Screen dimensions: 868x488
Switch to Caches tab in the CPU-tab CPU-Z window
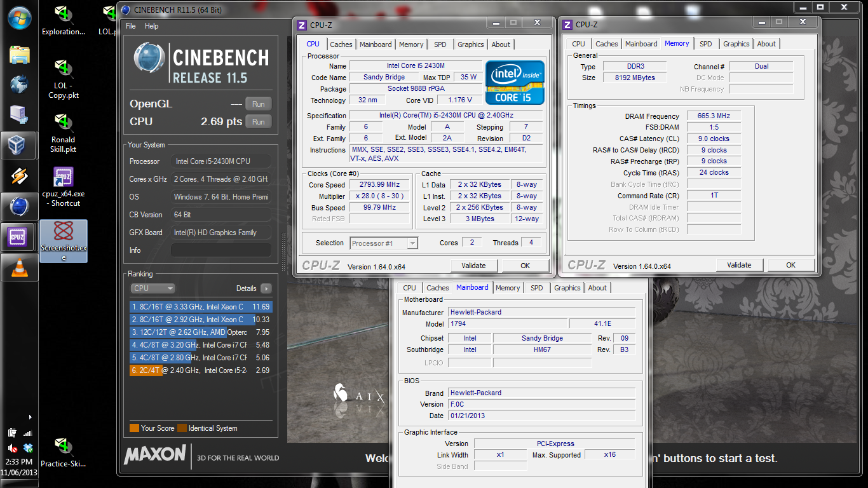(341, 44)
